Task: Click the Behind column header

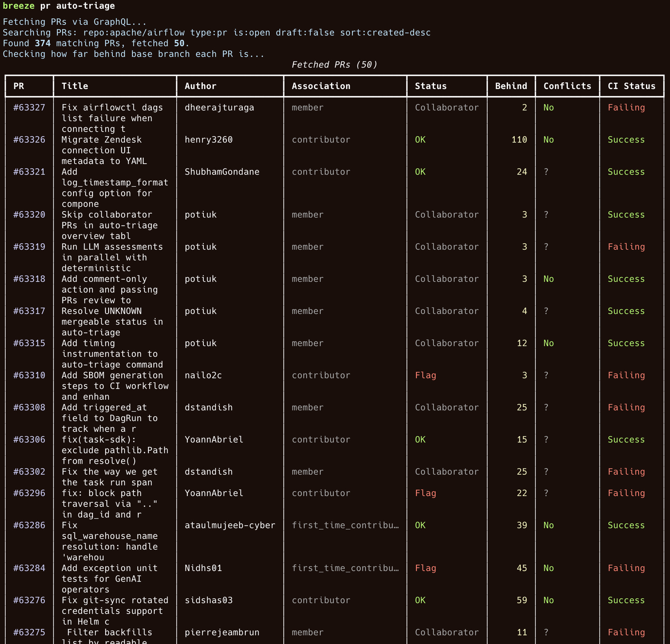Action: [x=511, y=86]
